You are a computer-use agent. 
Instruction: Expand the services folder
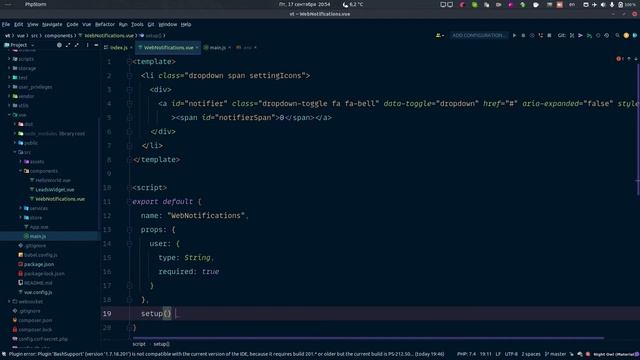pos(21,208)
